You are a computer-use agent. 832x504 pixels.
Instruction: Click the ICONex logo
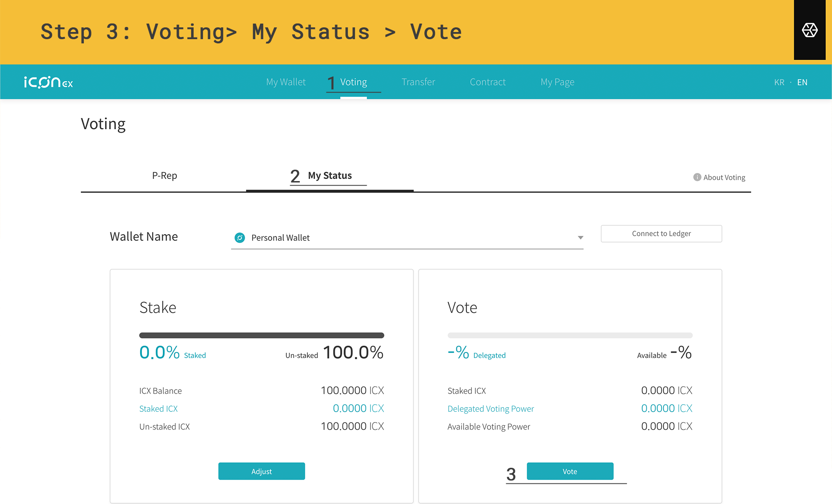pyautogui.click(x=48, y=82)
